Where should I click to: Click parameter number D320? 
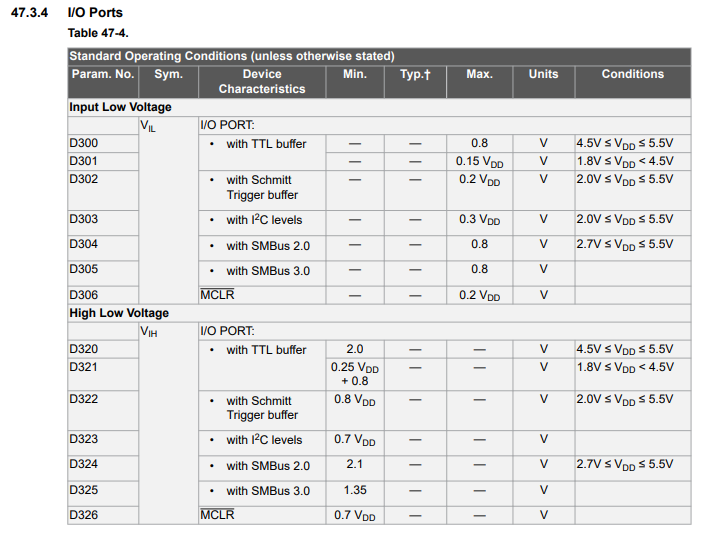(84, 349)
